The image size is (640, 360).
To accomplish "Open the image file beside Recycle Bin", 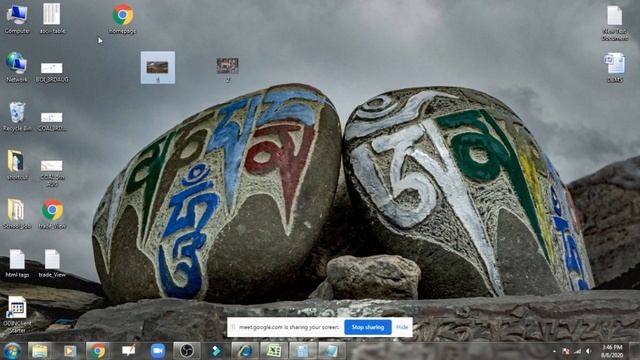I will coord(52,121).
